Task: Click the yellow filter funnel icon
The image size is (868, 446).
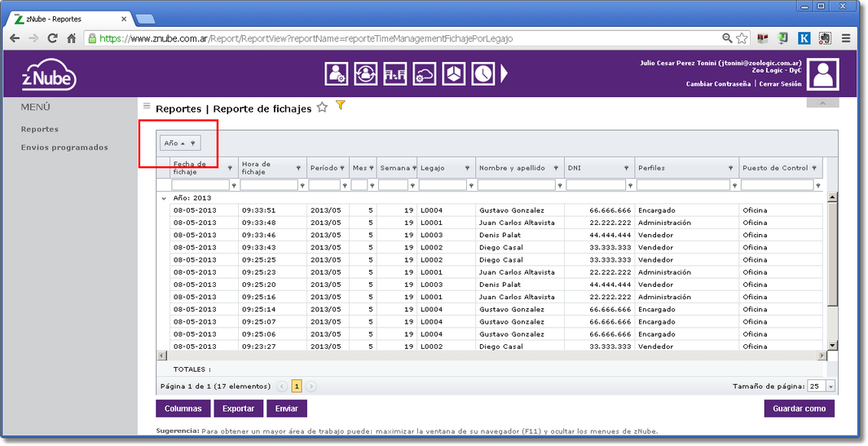Action: 341,105
